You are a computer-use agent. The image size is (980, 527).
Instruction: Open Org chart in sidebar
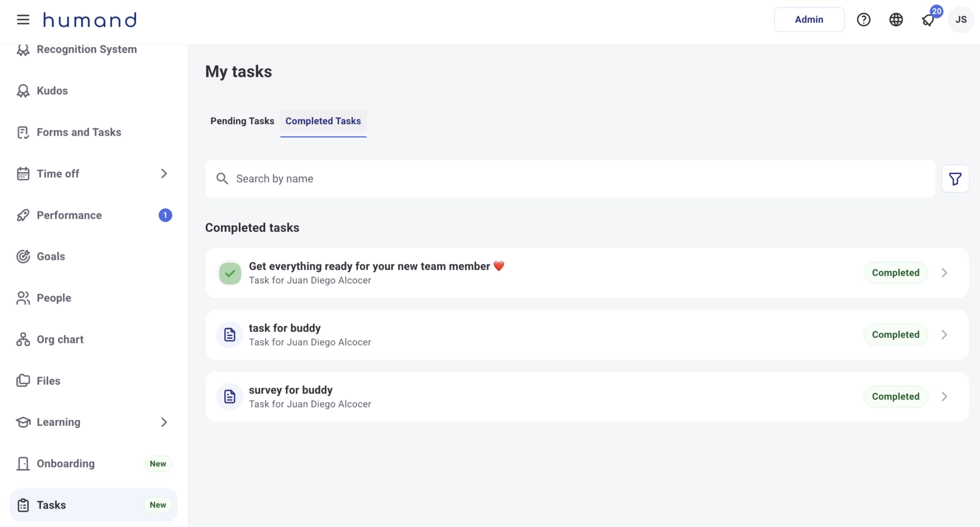coord(60,339)
